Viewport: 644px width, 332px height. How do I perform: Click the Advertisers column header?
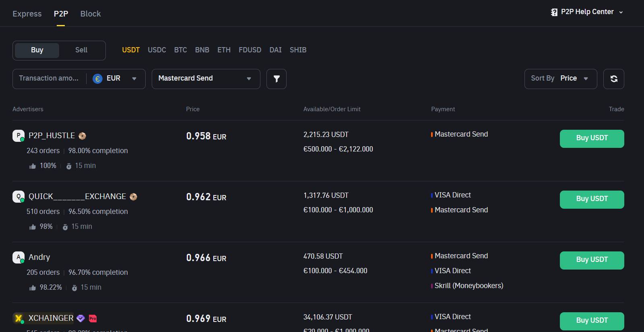pos(28,109)
